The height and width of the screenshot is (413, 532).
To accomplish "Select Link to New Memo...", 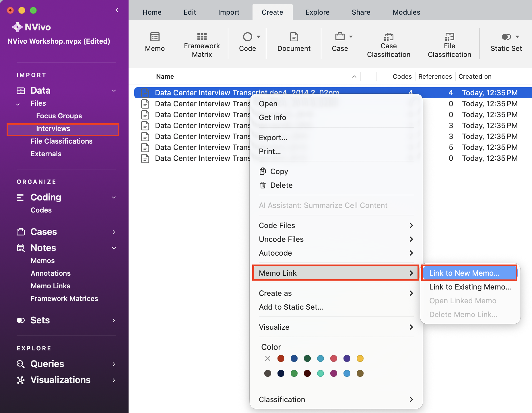I will pyautogui.click(x=470, y=273).
